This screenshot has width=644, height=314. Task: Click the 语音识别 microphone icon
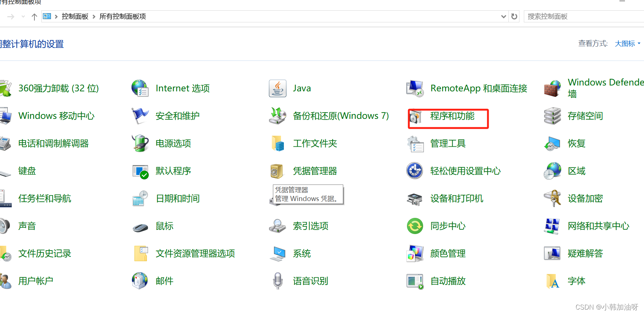tap(278, 281)
